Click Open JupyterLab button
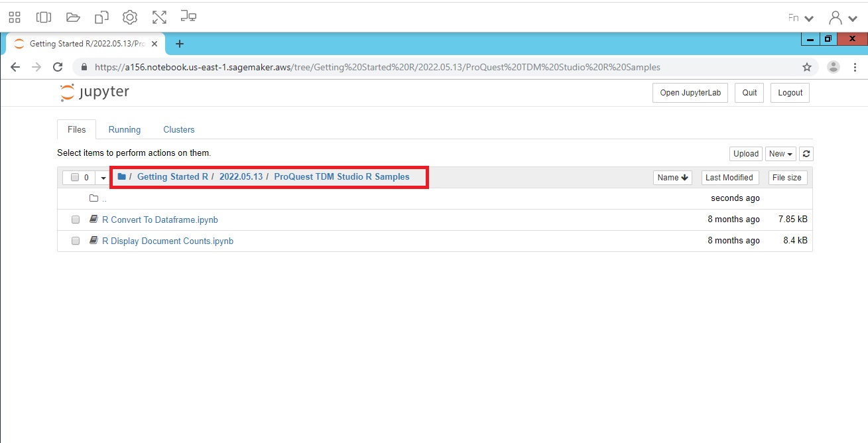This screenshot has height=443, width=868. coord(690,93)
